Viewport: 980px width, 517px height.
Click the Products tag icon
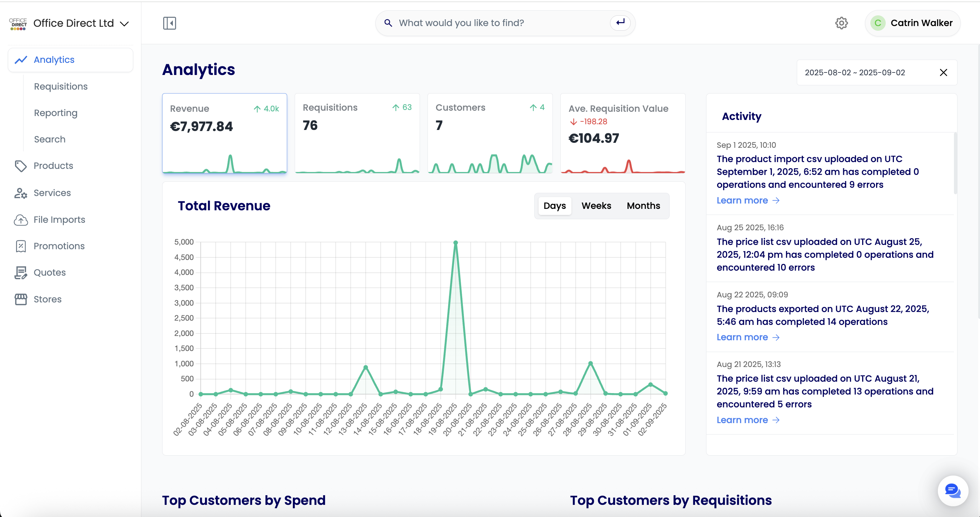point(21,166)
